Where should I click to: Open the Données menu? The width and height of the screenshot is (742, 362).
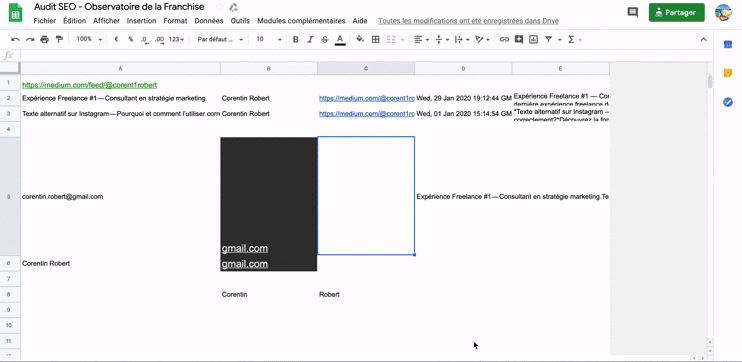click(x=209, y=21)
